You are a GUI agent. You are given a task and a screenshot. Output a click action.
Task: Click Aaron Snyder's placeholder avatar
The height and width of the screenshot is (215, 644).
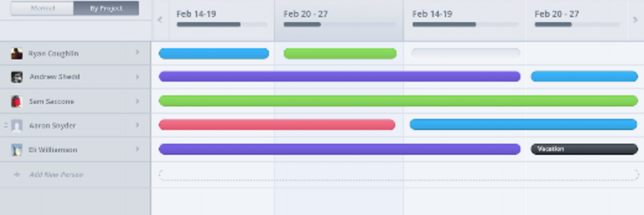coord(17,126)
